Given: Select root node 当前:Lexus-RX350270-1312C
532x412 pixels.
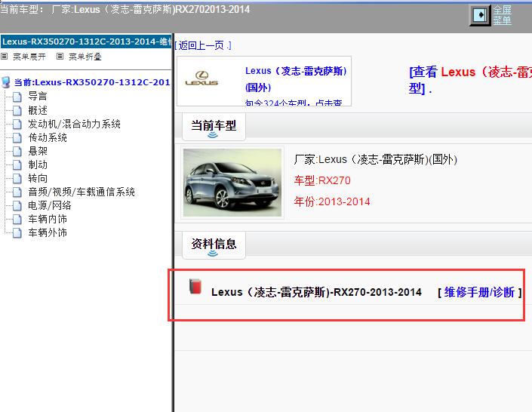Looking at the screenshot, I should [92, 82].
